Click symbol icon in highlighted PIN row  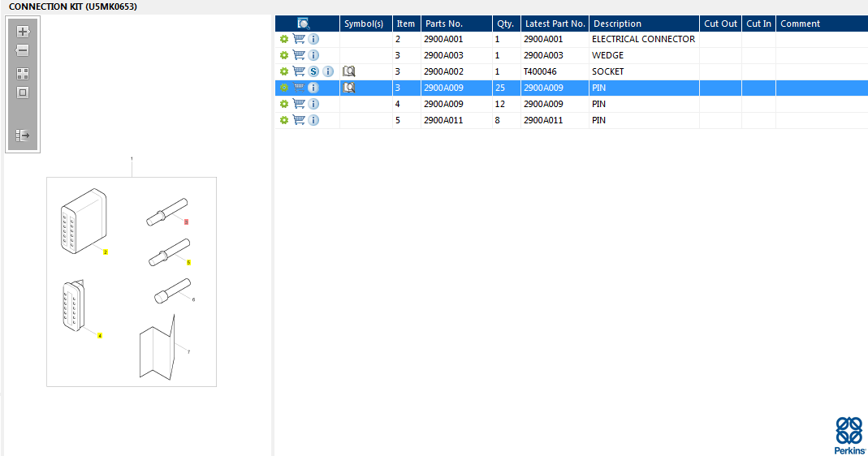coord(349,88)
